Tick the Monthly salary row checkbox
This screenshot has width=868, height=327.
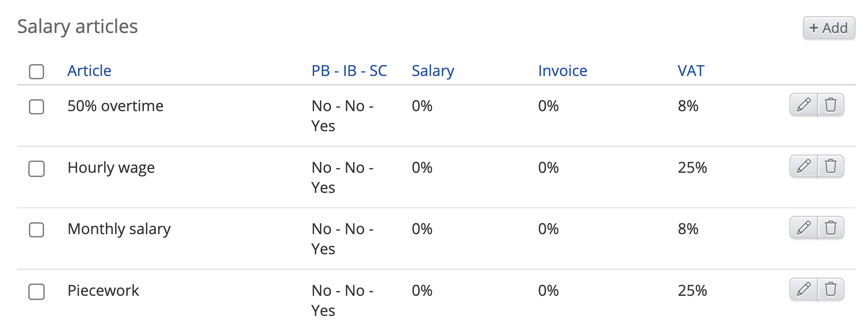pos(37,230)
